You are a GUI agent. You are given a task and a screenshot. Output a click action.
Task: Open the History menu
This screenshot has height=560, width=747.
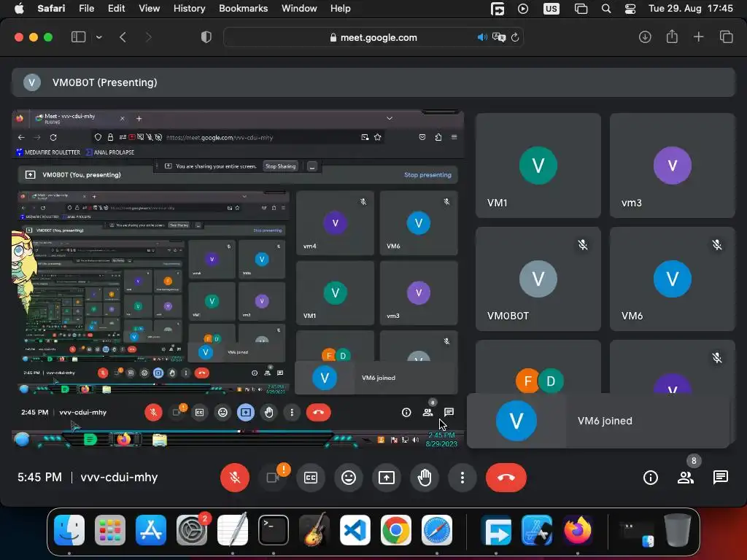pos(189,9)
